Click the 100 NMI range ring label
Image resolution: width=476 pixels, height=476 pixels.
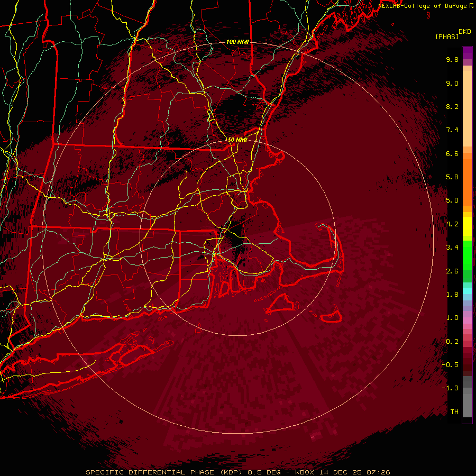point(237,42)
